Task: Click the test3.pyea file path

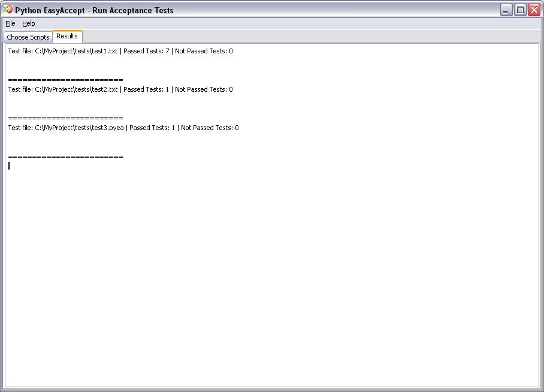Action: pos(79,128)
